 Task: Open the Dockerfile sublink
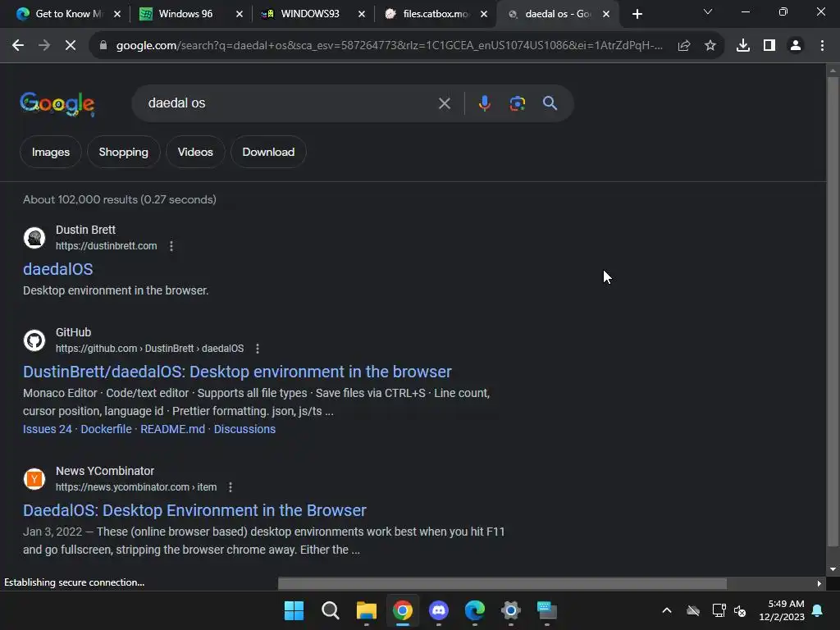click(x=106, y=429)
